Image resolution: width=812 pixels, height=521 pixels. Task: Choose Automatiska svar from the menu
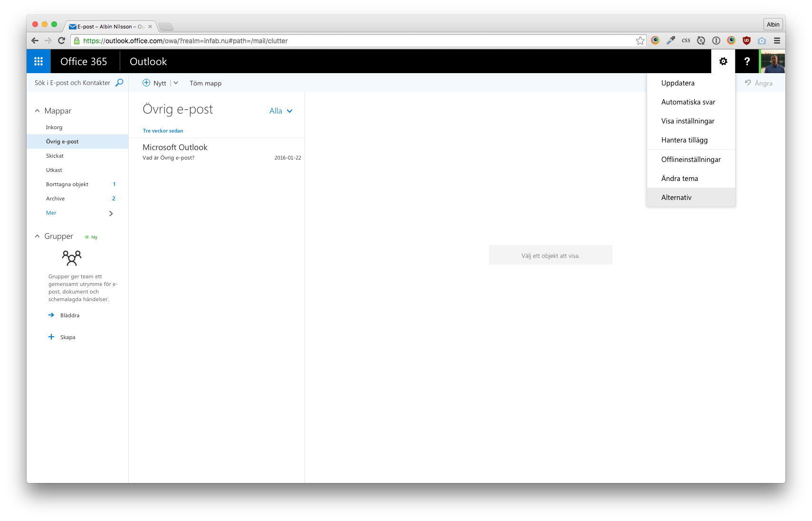click(688, 102)
